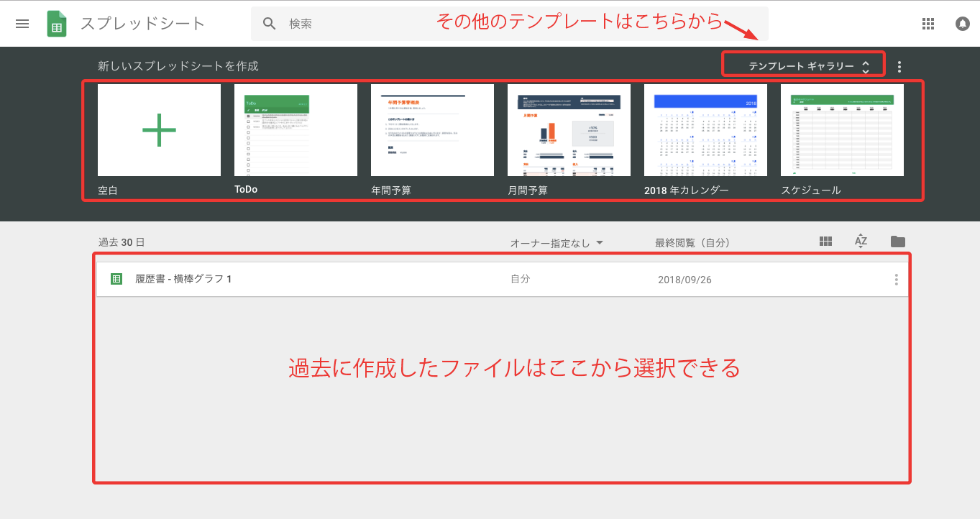Screen dimensions: 980x519
Task: Open the file picker folder icon
Action: 897,242
